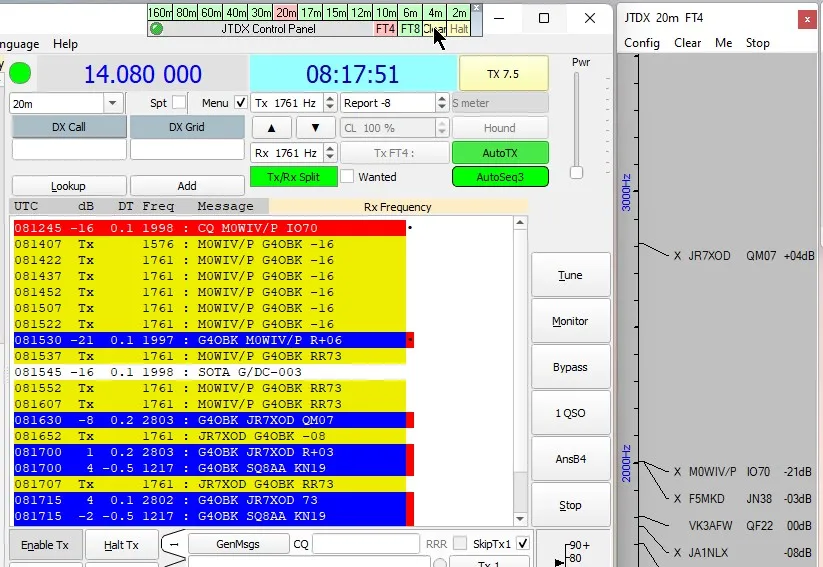
Task: Select the 15m band button
Action: click(x=336, y=13)
